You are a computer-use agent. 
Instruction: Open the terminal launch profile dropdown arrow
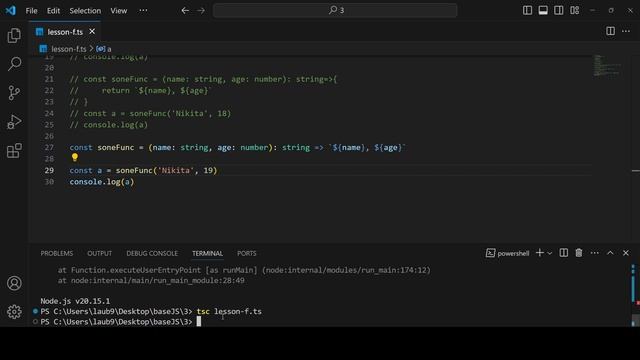pyautogui.click(x=550, y=253)
